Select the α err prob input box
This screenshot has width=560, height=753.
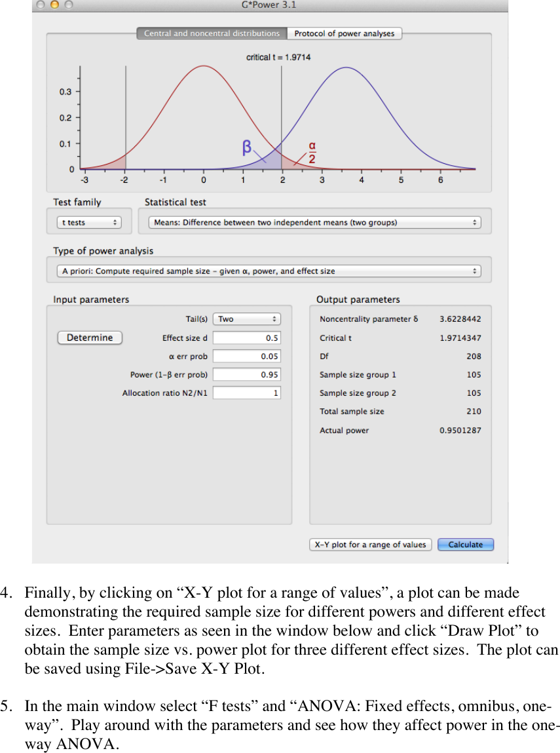[246, 357]
